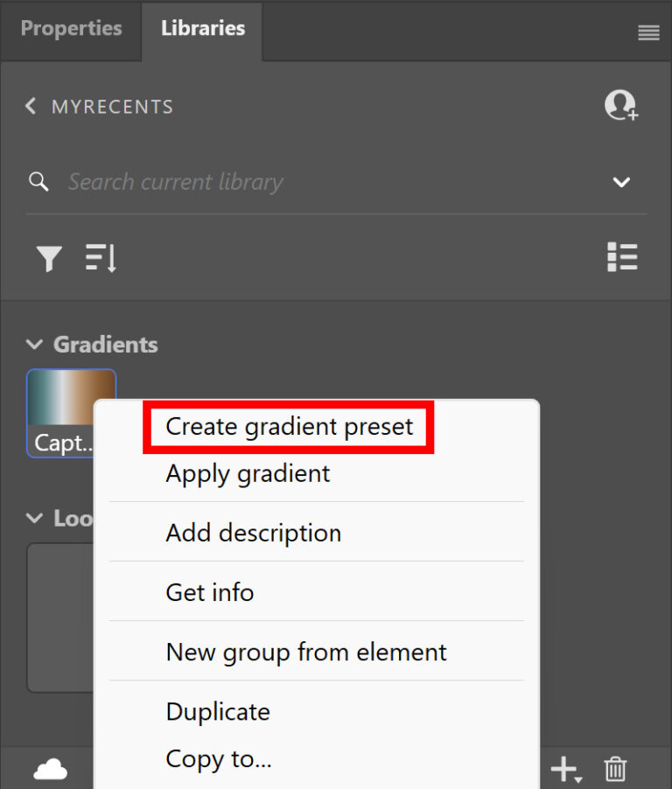Switch to the Properties tab
The width and height of the screenshot is (672, 789).
(x=71, y=28)
